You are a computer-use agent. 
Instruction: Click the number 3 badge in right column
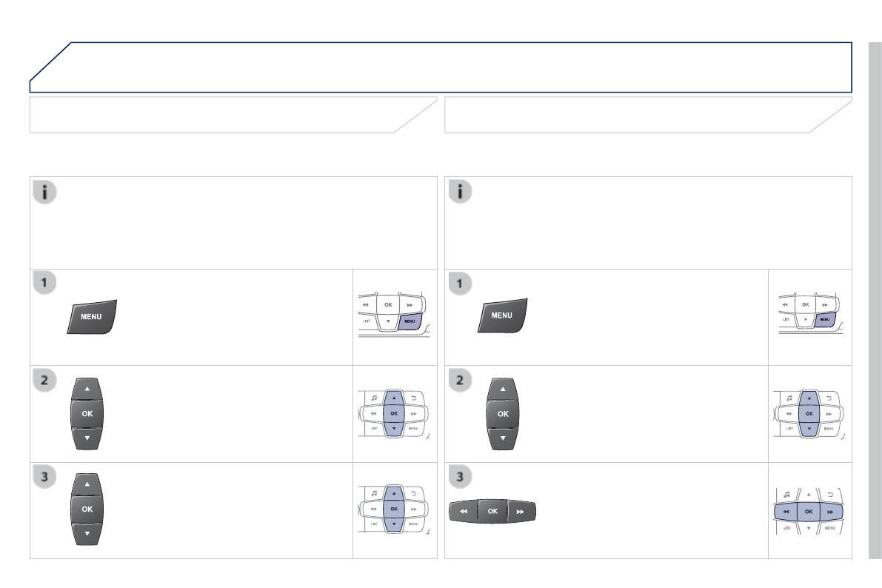tap(461, 476)
